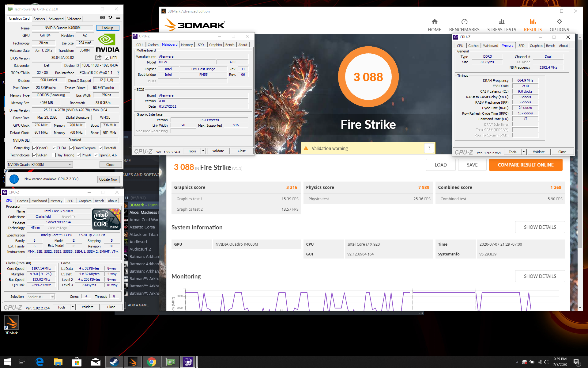Viewport: 588px width, 368px height.
Task: Toggle the OpenGL 4.6 checkbox
Action: pos(96,155)
